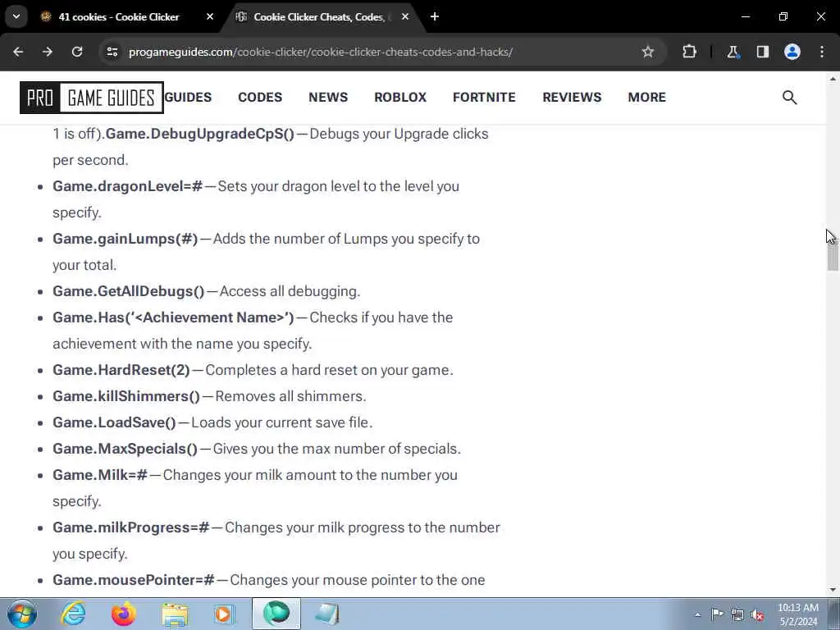Close the Cookie Clicker Cheats tab
The width and height of the screenshot is (840, 630).
pyautogui.click(x=405, y=16)
